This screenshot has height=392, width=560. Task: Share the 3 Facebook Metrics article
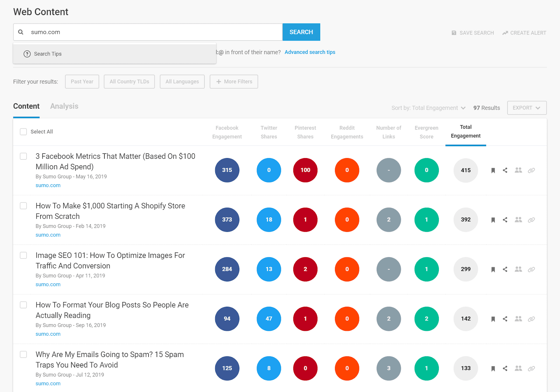tap(505, 170)
